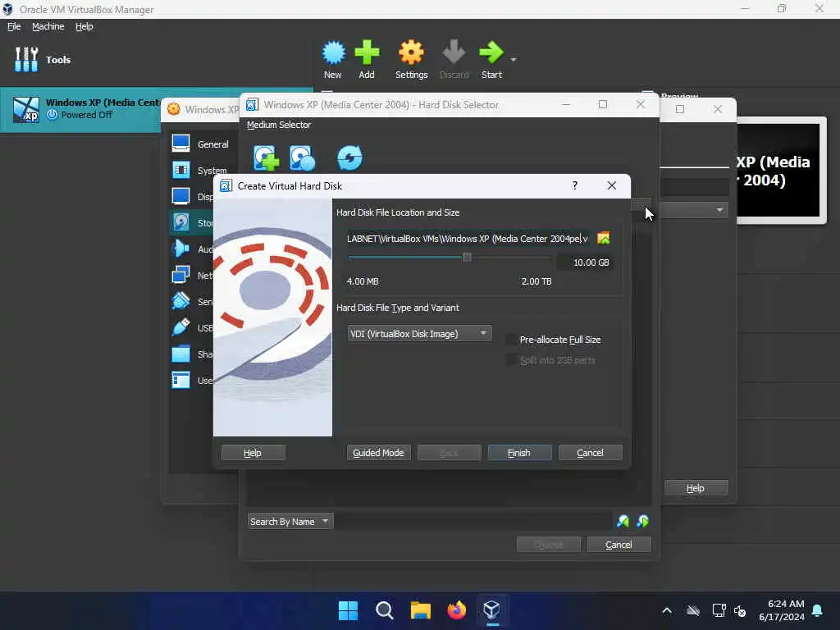
Task: Open the VDI disk file type dropdown
Action: click(419, 334)
